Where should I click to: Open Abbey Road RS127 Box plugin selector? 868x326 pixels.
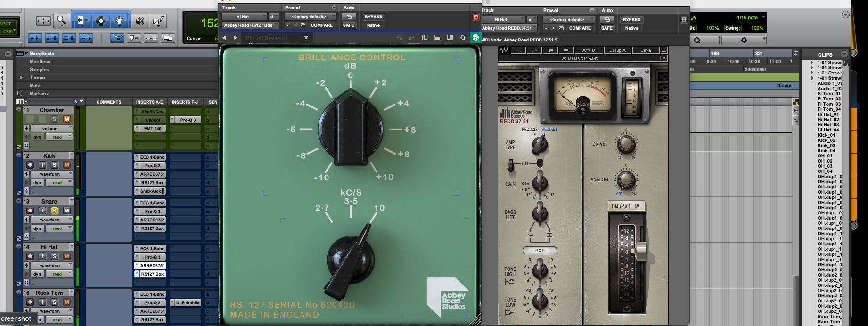(250, 25)
